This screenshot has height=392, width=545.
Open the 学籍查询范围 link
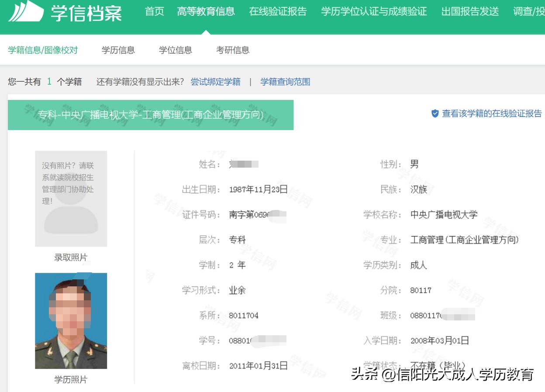(x=284, y=82)
